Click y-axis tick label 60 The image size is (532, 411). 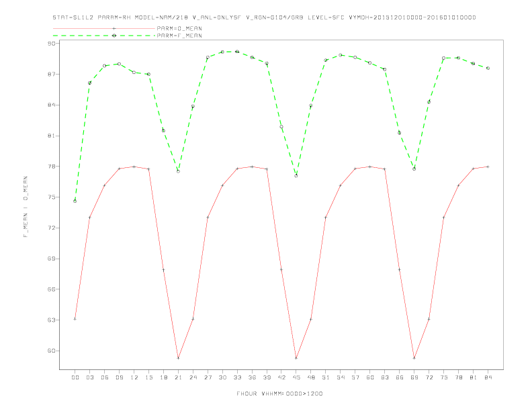coord(52,351)
